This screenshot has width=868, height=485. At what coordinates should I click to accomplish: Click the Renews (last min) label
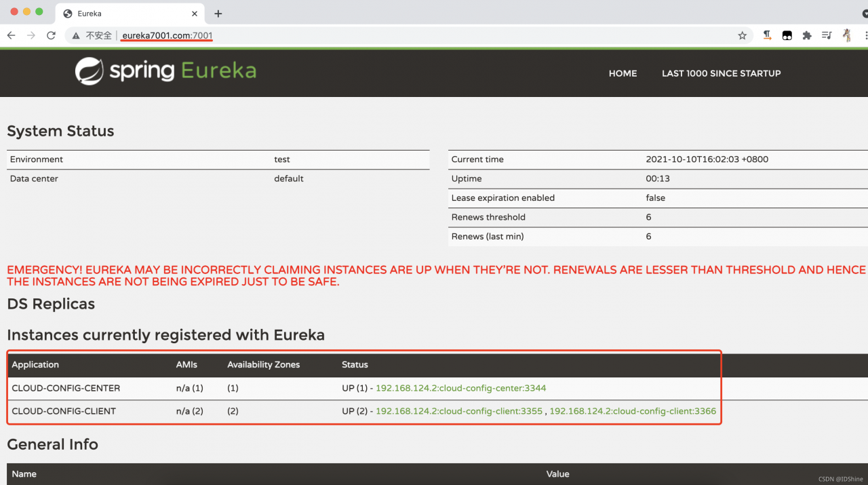click(488, 236)
